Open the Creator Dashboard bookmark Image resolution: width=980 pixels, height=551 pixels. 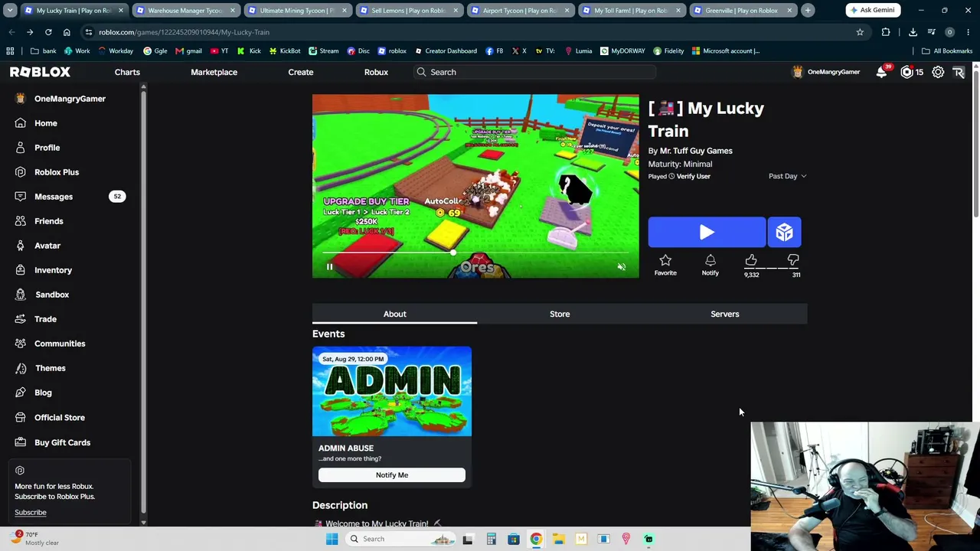(x=446, y=51)
